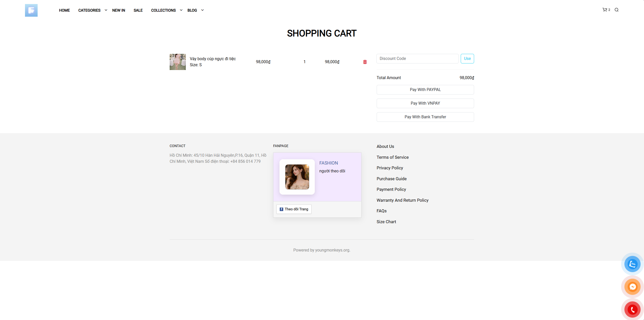Expand the Categories dropdown chevron

106,10
